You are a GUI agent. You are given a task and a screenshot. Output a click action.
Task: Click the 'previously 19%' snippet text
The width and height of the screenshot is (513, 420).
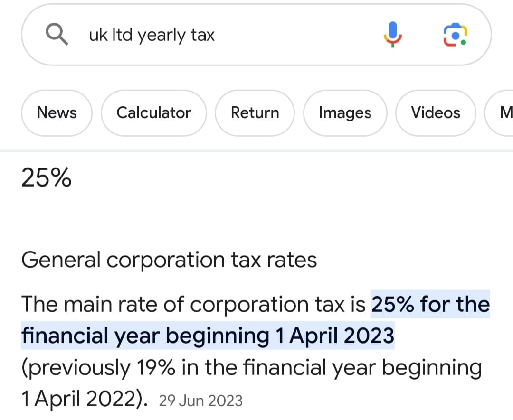point(98,368)
